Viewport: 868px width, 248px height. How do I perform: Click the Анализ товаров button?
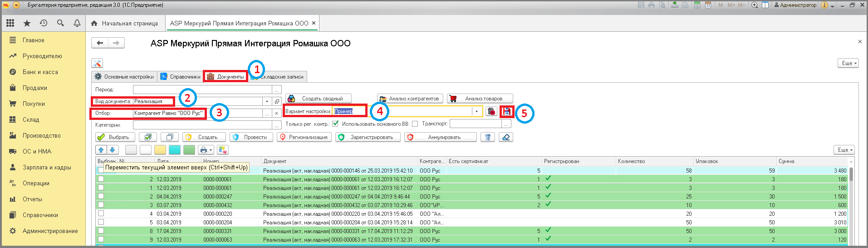coord(480,99)
